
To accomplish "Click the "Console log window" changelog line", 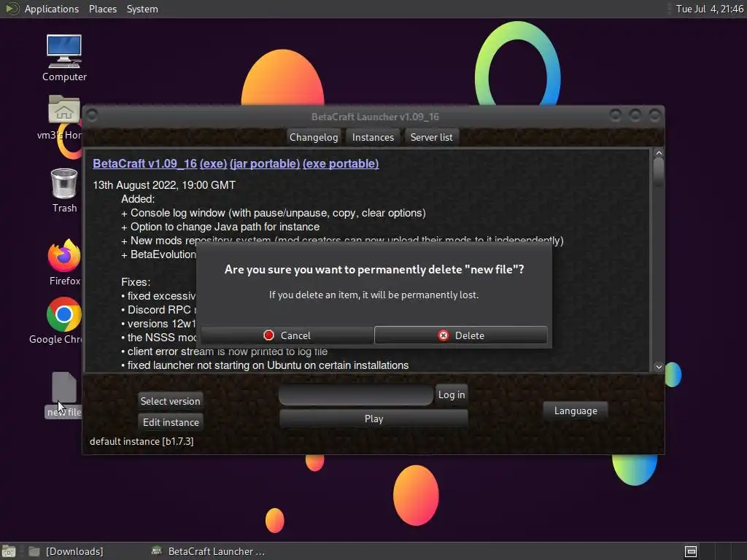I will (x=274, y=213).
